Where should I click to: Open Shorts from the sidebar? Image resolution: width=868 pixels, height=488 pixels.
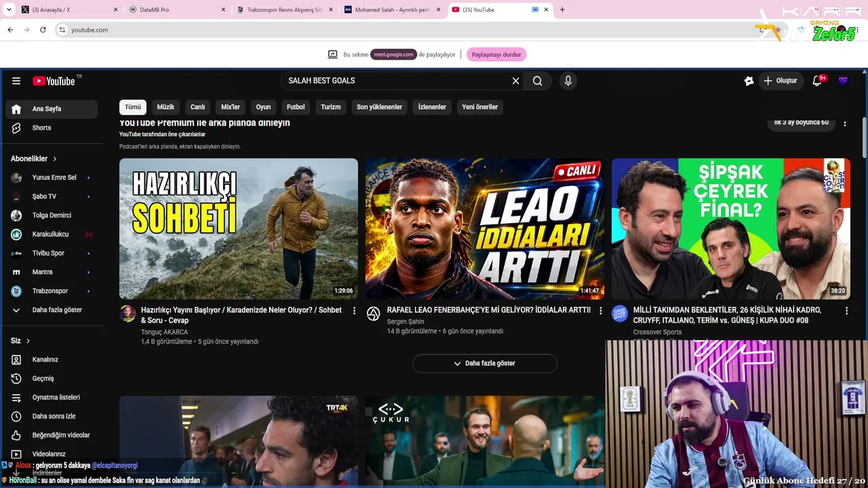[52, 127]
